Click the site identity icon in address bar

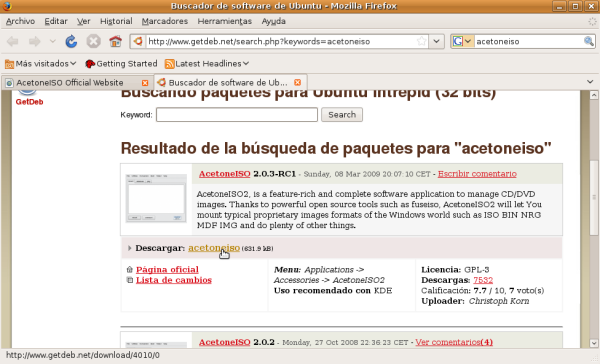(138, 41)
